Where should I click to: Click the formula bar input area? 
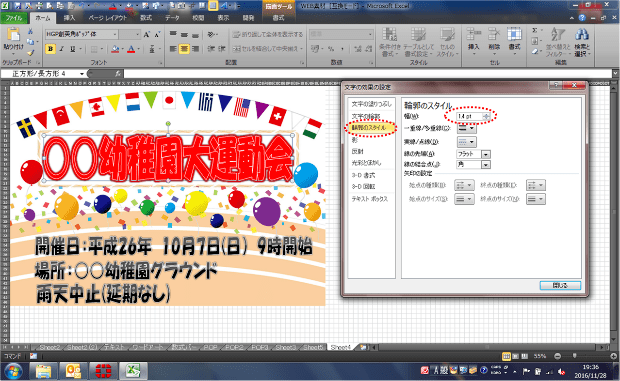point(368,74)
